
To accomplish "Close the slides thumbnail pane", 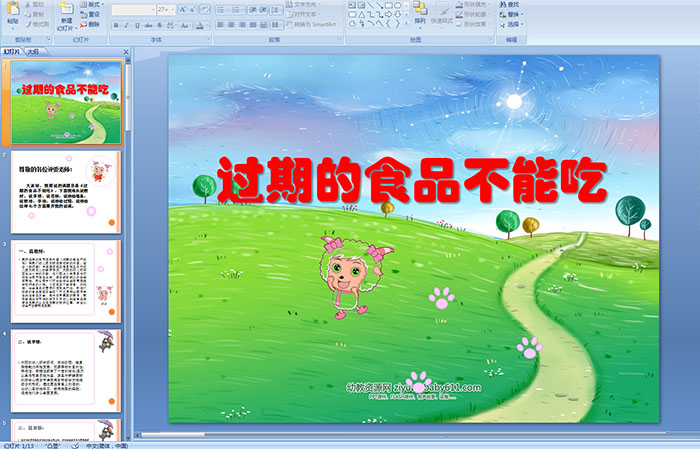I will tap(126, 52).
